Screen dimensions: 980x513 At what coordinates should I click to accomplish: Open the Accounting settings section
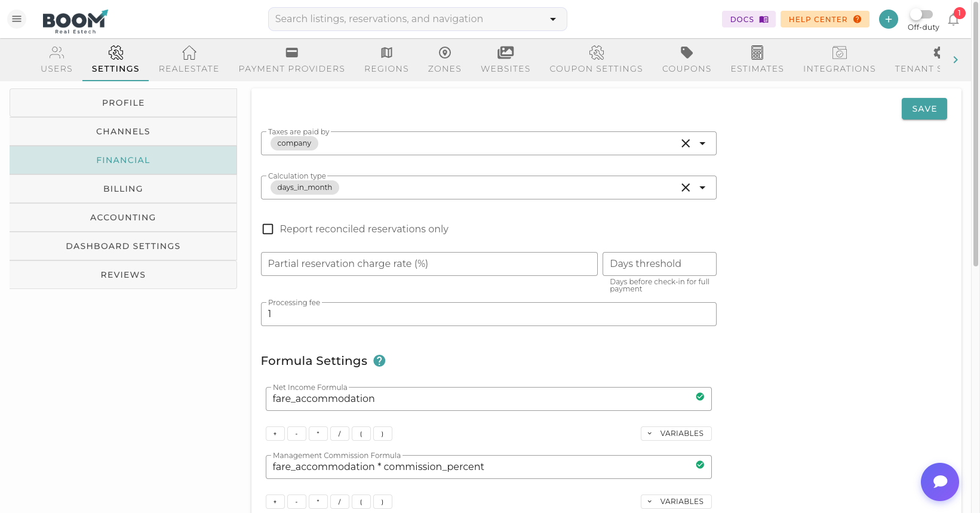click(x=123, y=217)
